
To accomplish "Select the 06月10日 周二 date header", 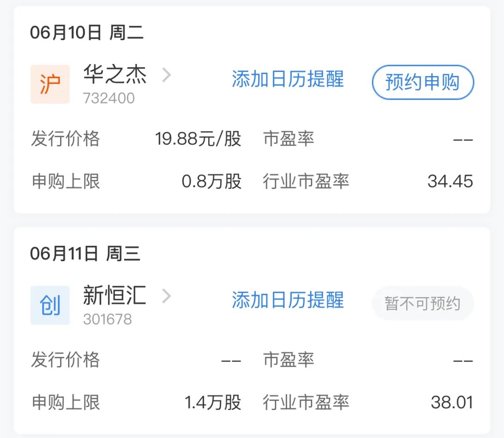I will point(85,32).
